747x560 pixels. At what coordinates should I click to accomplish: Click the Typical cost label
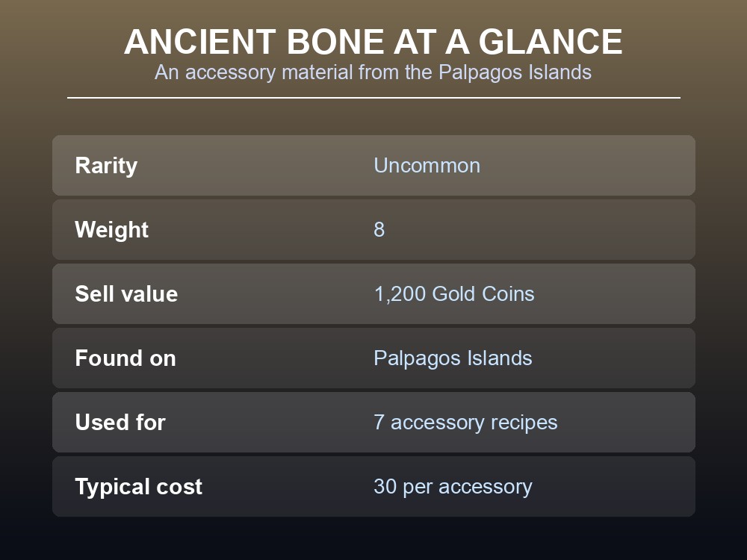click(x=139, y=487)
